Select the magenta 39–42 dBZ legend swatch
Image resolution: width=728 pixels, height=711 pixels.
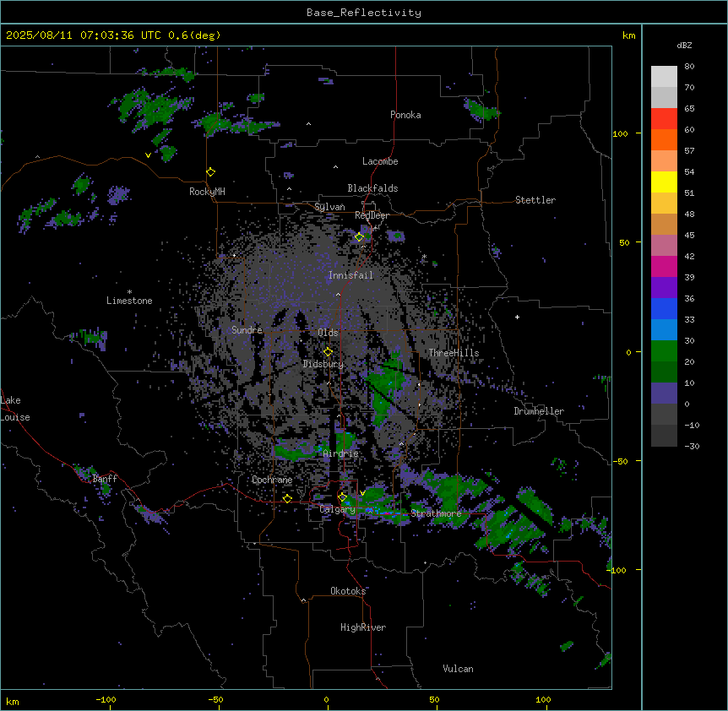tap(664, 266)
